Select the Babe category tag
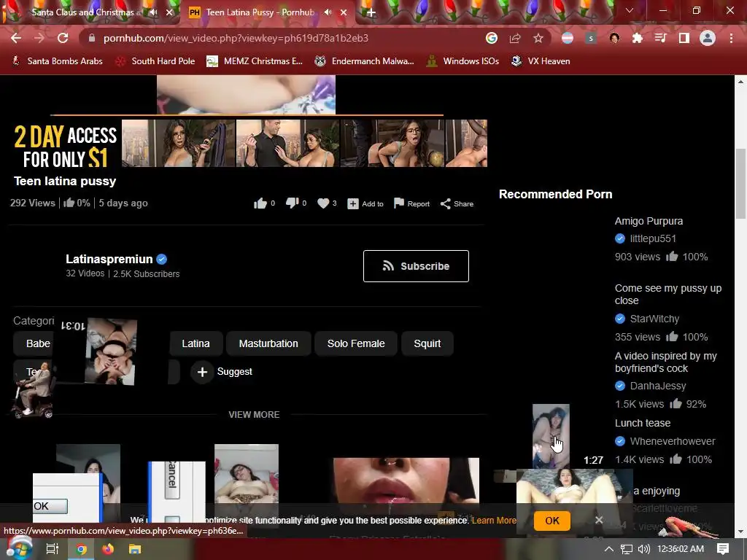Image resolution: width=747 pixels, height=560 pixels. click(34, 343)
